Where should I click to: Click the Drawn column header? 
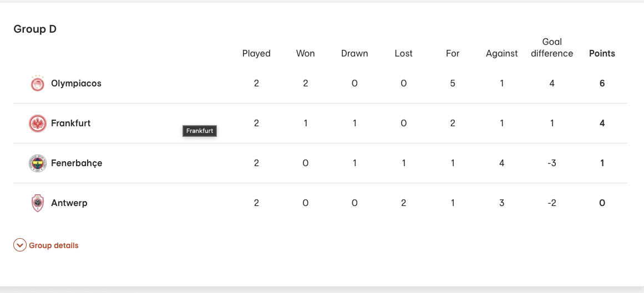[x=354, y=53]
